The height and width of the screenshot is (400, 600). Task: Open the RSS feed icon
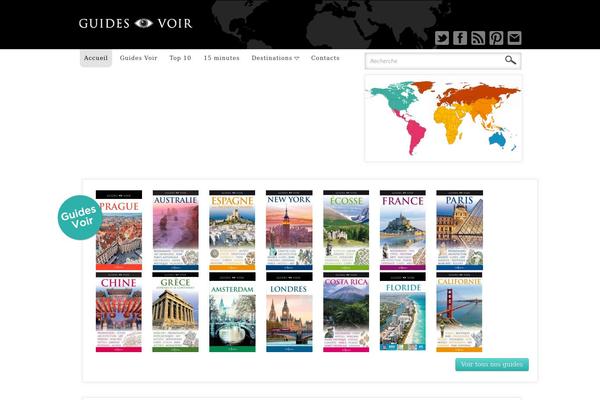(478, 38)
